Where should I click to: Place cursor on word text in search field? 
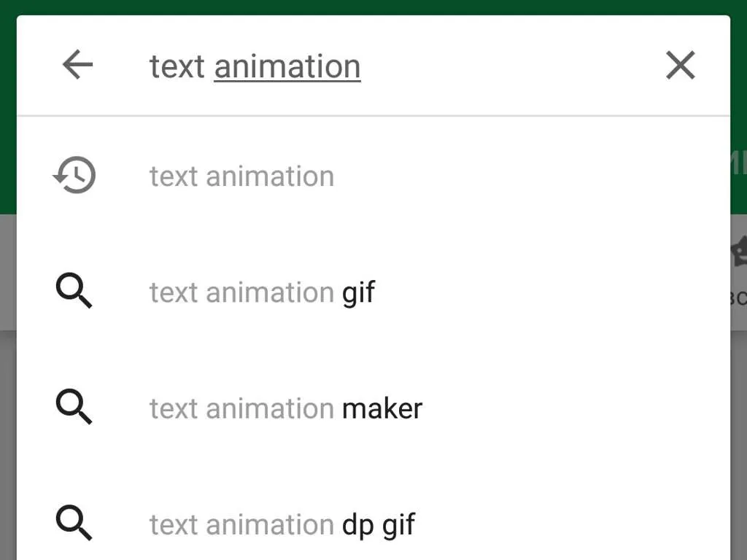[x=177, y=66]
